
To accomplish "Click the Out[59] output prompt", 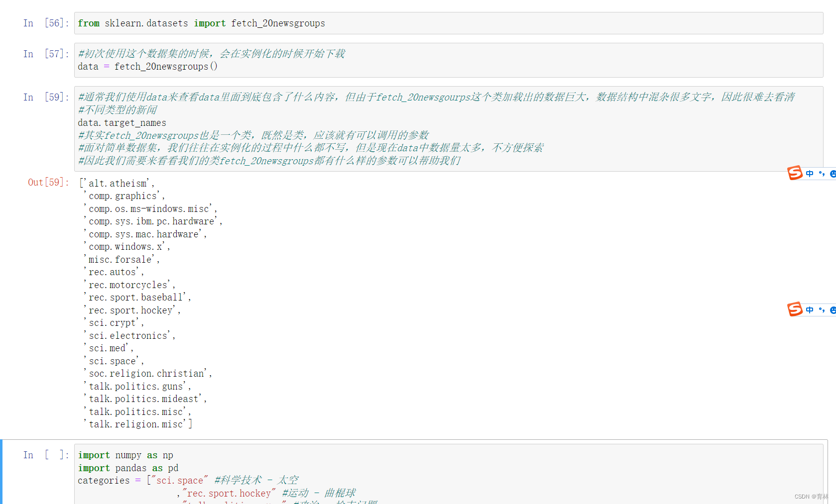I will pos(48,183).
